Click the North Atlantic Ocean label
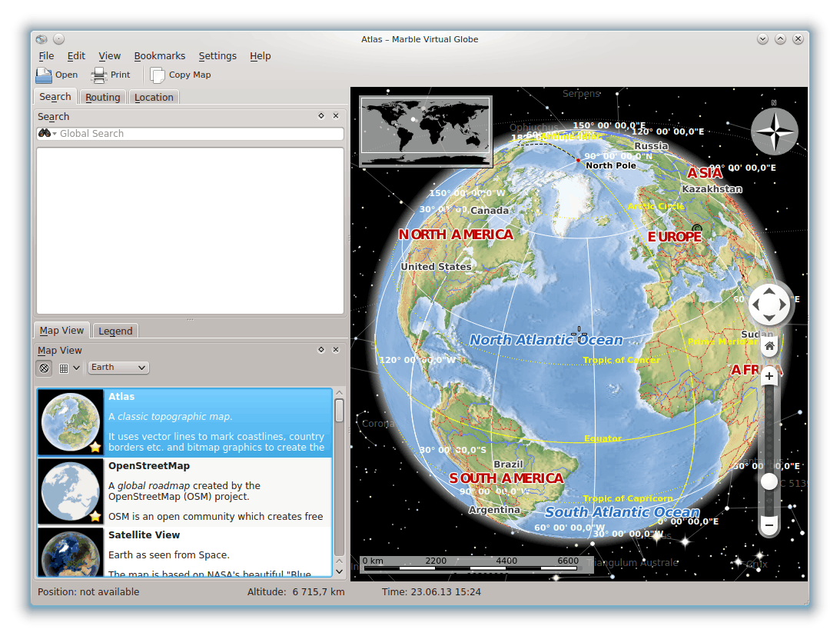The width and height of the screenshot is (840, 636). (546, 339)
